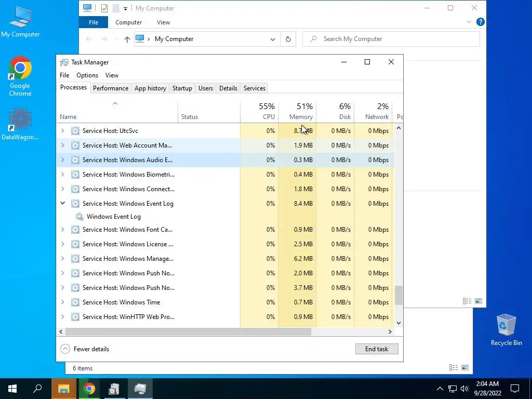
Task: Sort processes by Disk column header
Action: pos(335,111)
